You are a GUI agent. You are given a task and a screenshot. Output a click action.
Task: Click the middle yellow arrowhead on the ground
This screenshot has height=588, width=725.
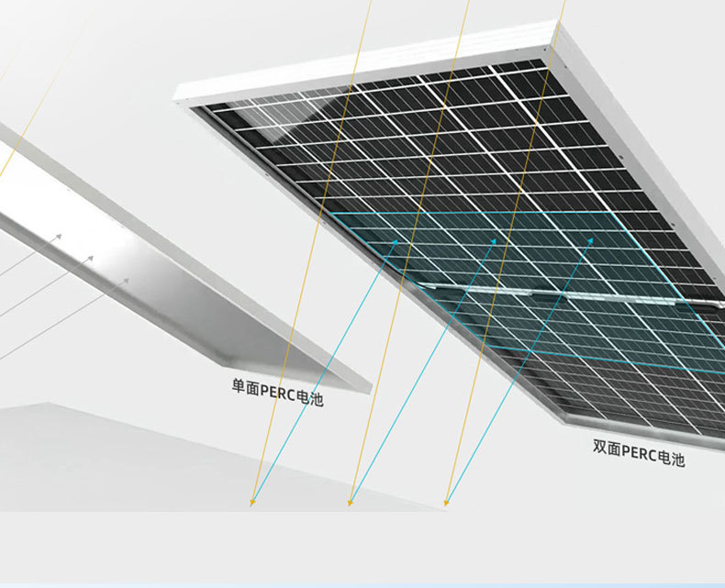coord(350,502)
